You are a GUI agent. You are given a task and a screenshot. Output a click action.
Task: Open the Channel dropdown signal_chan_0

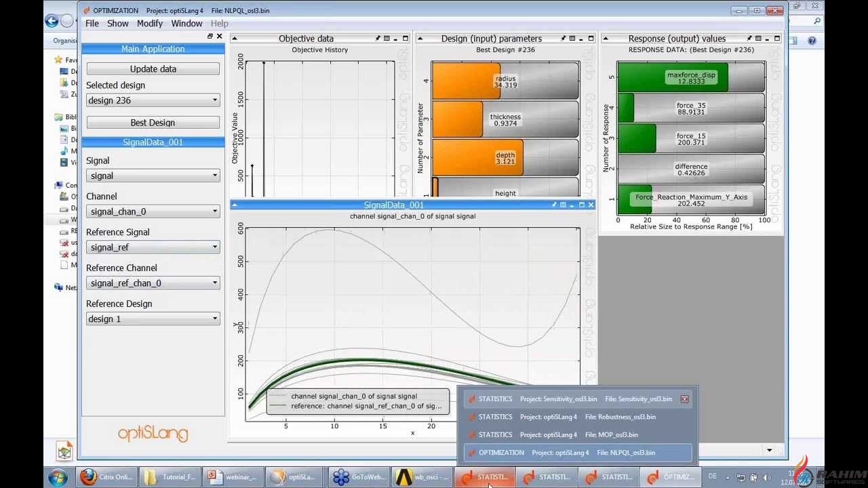(x=153, y=211)
